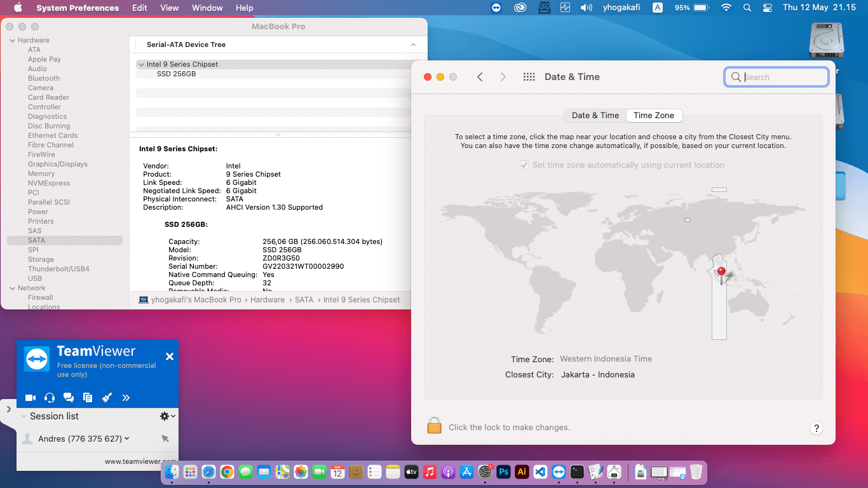Open Photoshop from the dock
This screenshot has width=868, height=488.
(x=503, y=471)
